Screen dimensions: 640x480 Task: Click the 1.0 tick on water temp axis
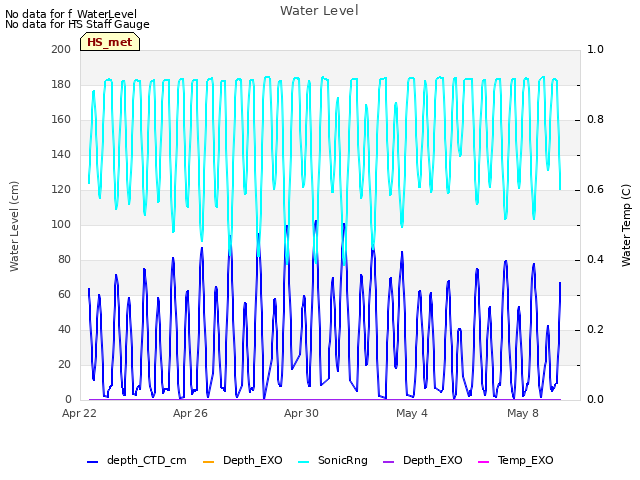tap(595, 49)
